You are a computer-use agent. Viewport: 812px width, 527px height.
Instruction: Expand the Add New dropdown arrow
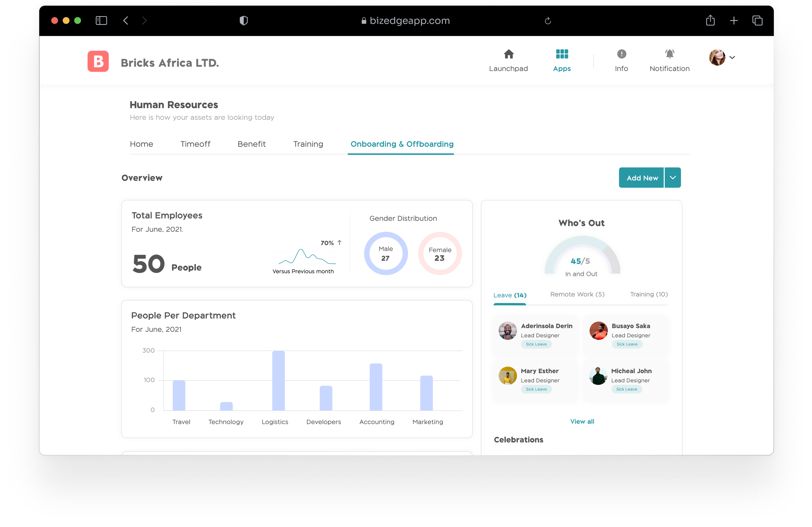[672, 178]
